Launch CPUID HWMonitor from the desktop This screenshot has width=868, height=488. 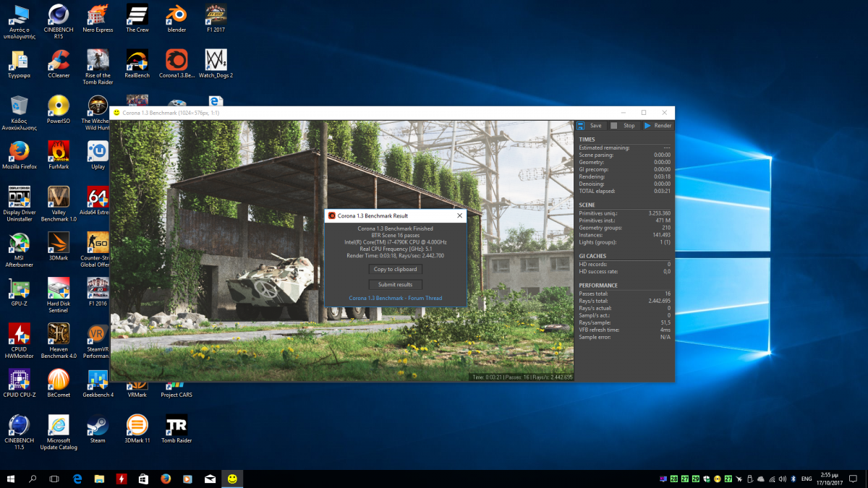(x=20, y=341)
